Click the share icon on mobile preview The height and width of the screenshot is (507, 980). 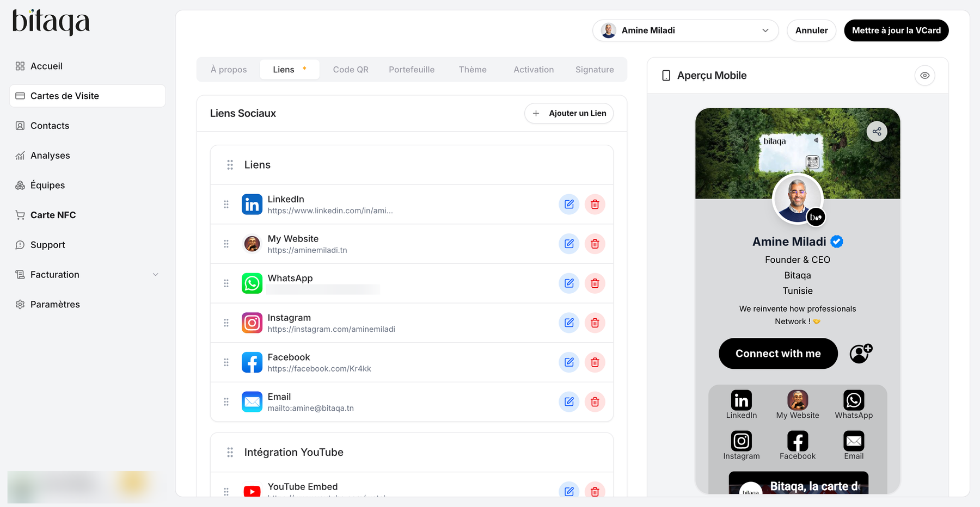point(877,132)
